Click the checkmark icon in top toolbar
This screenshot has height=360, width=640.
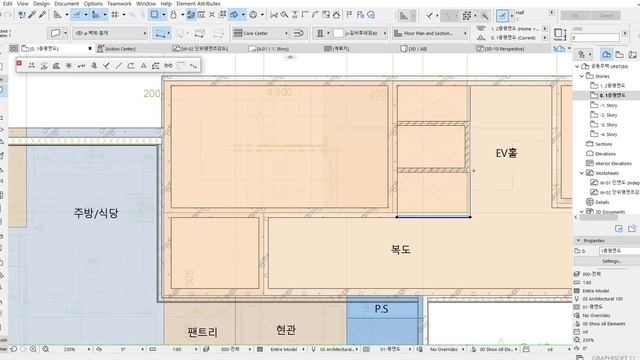(429, 16)
